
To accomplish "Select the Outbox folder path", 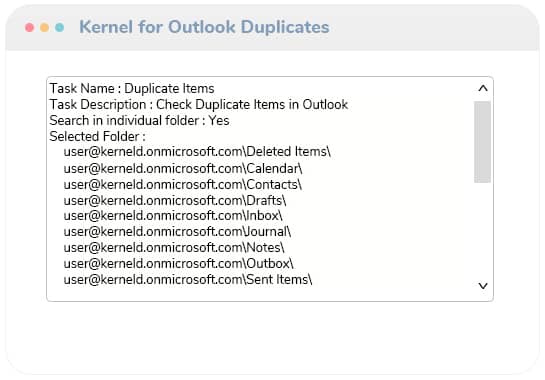I will tap(178, 264).
